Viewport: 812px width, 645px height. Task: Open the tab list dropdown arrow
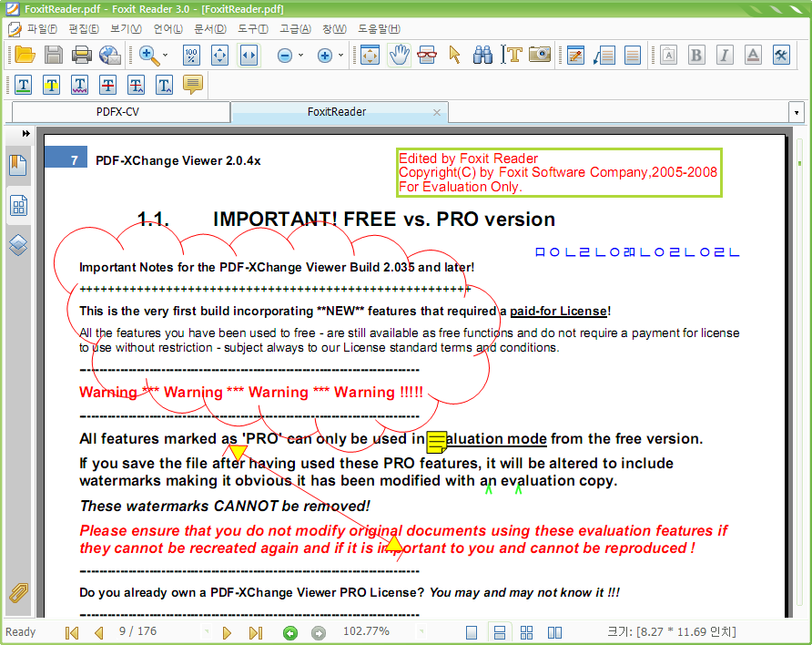point(796,112)
